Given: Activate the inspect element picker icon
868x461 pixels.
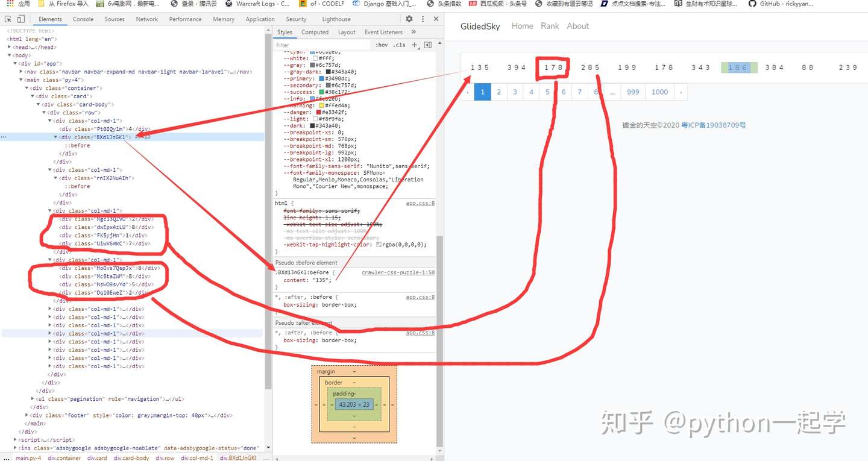Looking at the screenshot, I should [8, 19].
